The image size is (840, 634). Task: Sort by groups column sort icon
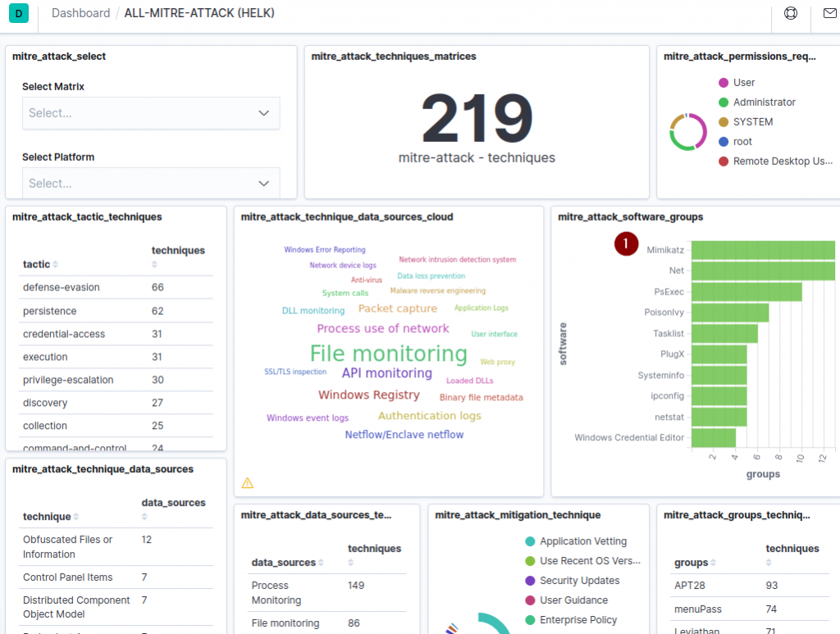point(713,563)
